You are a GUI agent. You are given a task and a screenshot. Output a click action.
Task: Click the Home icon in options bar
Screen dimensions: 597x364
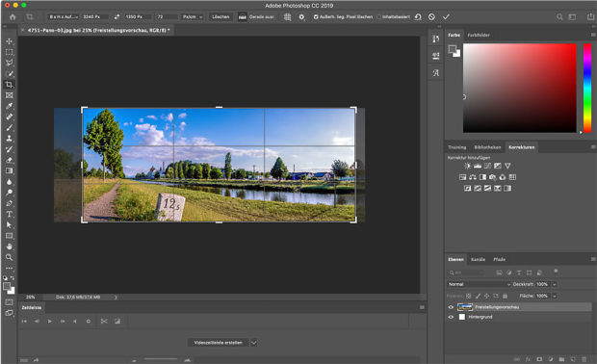point(13,16)
